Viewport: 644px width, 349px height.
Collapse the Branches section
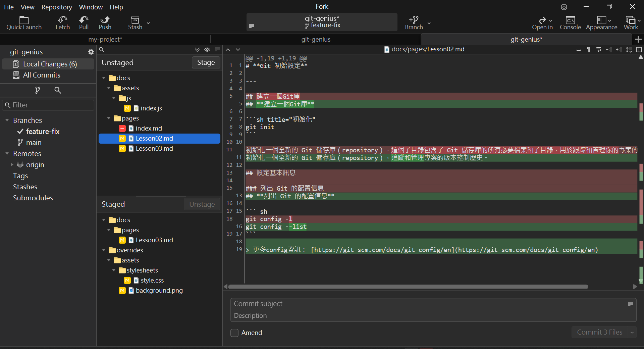7,120
